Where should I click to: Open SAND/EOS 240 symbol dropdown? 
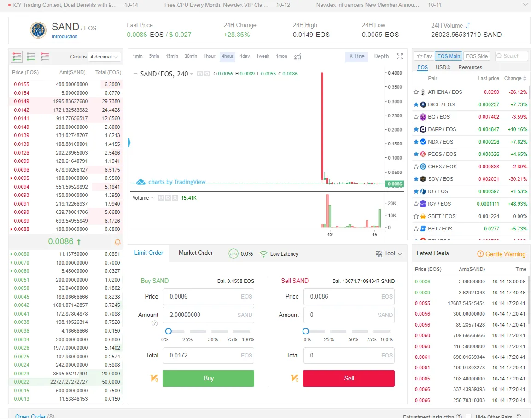pyautogui.click(x=191, y=74)
